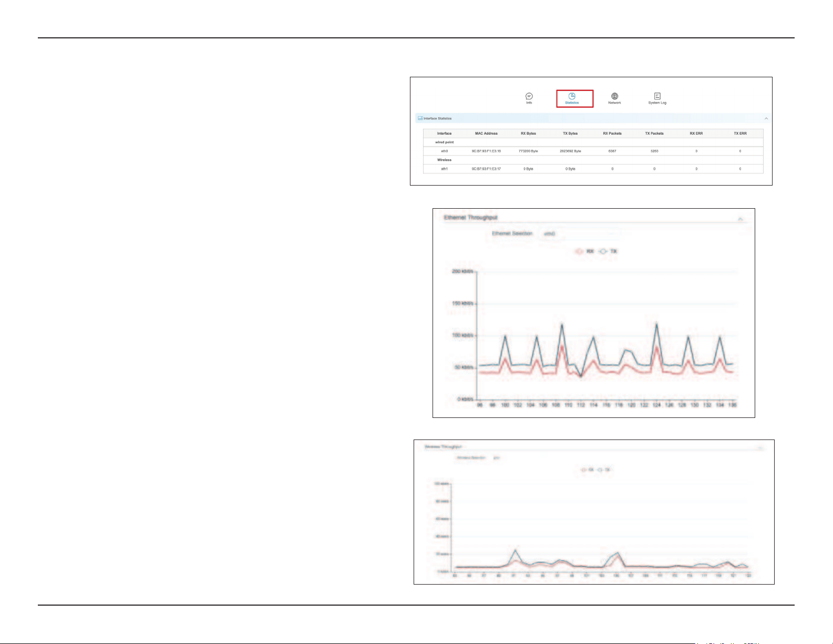Click the 2823692 Byte TX value
The width and height of the screenshot is (833, 644).
tap(570, 151)
